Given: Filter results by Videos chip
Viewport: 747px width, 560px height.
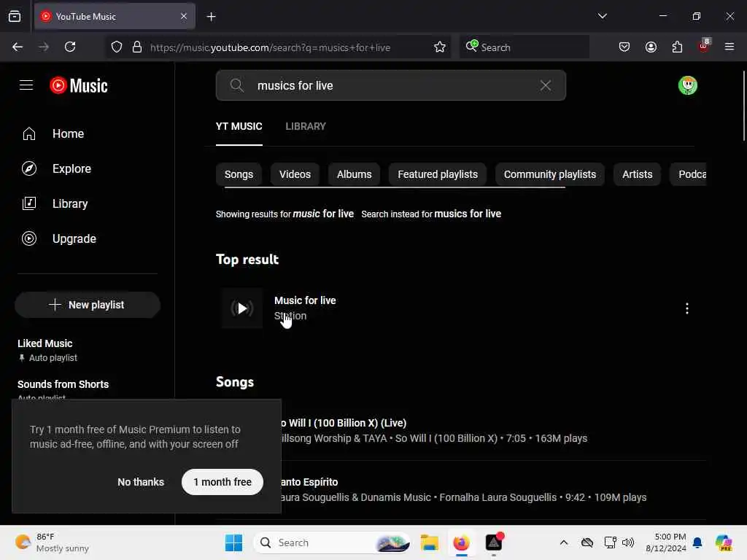Looking at the screenshot, I should 295,174.
